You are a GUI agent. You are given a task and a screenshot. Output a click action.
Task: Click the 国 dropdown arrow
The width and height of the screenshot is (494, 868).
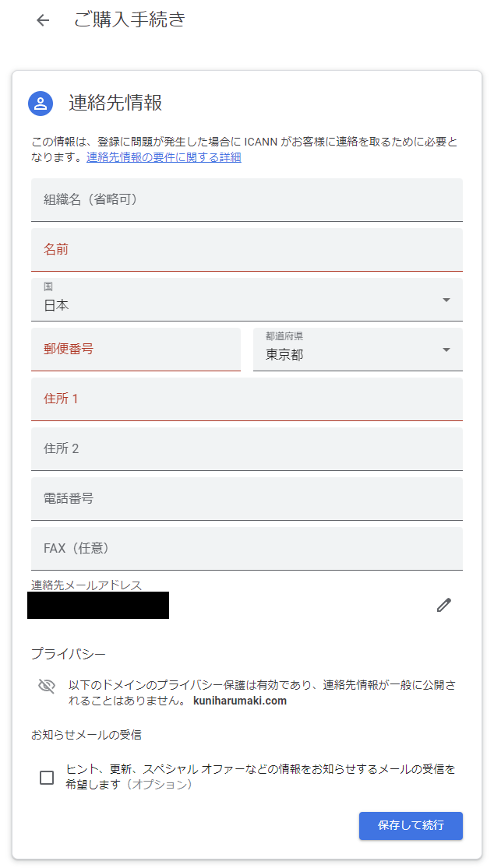[446, 300]
